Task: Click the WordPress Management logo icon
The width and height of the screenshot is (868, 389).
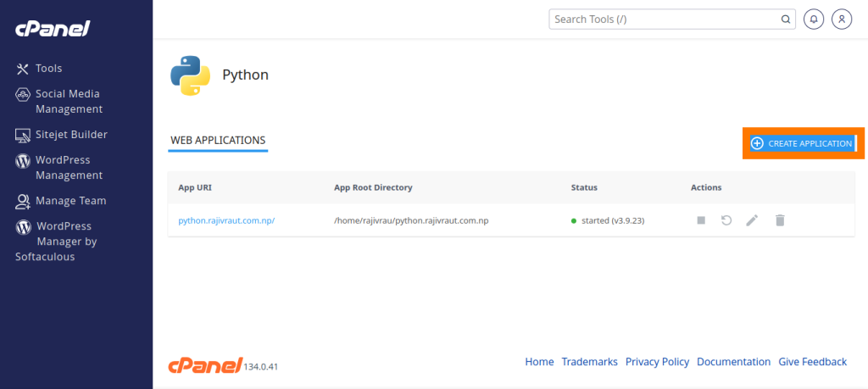Action: (x=22, y=160)
